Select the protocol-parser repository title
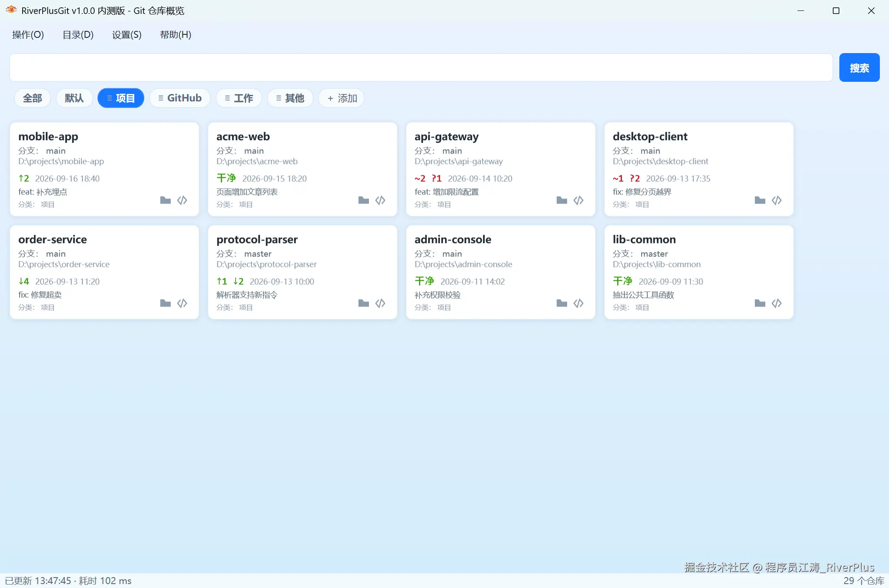Screen dimensions: 889x588 tap(257, 239)
